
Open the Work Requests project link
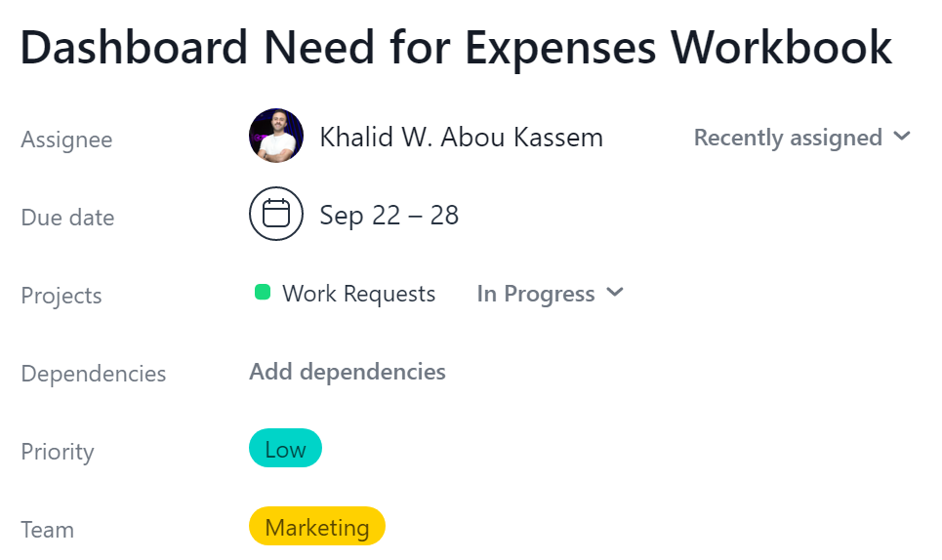358,294
